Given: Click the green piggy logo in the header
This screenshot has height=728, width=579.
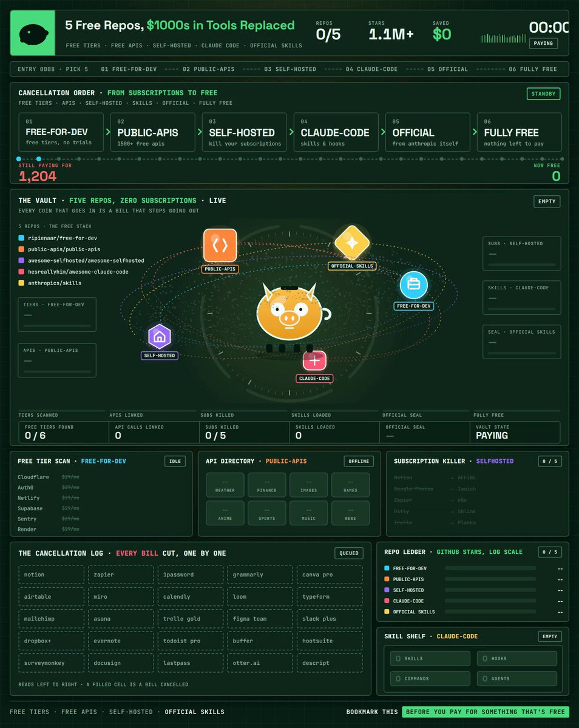Looking at the screenshot, I should [x=33, y=33].
